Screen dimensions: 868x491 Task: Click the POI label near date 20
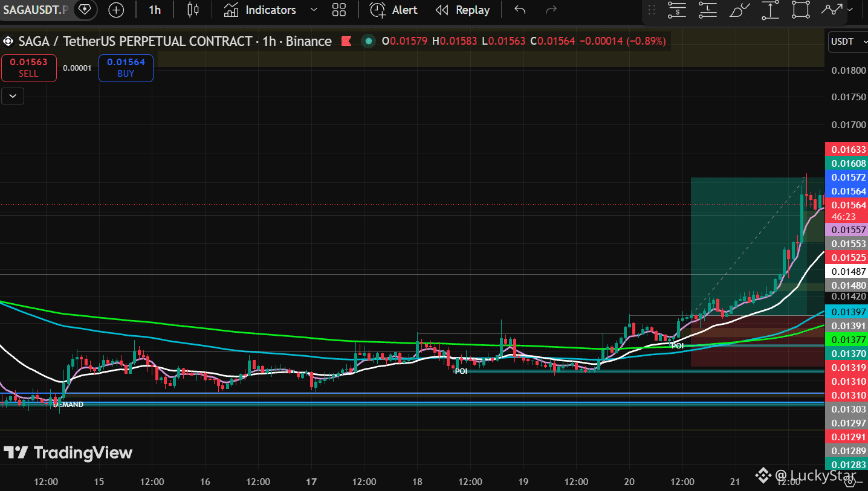click(677, 346)
